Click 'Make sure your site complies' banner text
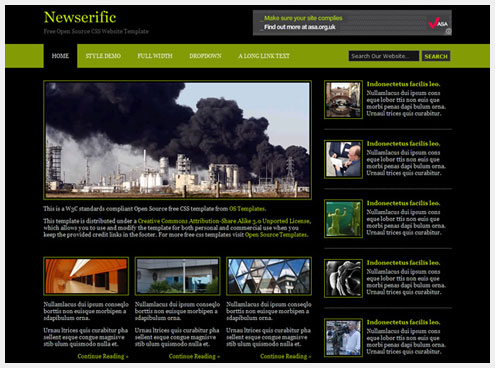Screen dimensions: 495x368 click(x=303, y=18)
